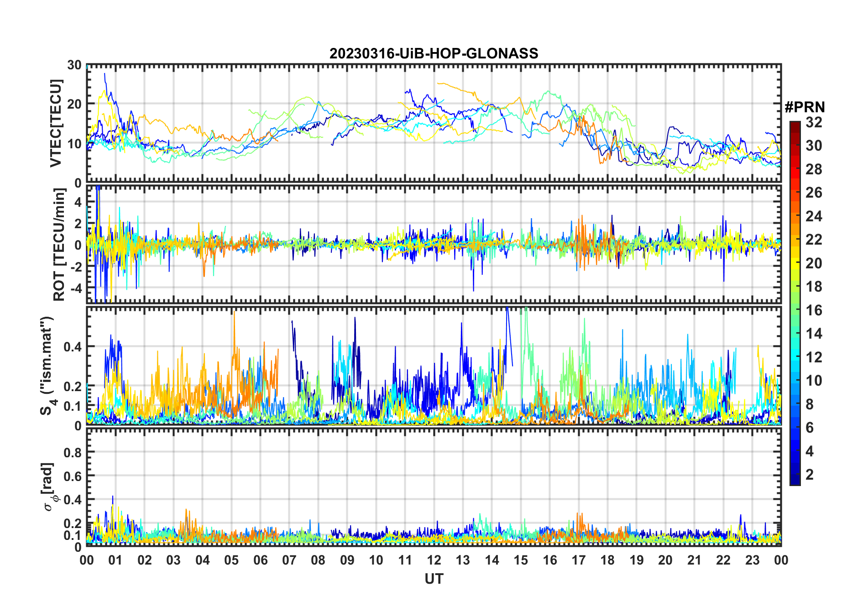This screenshot has height=607, width=868.
Task: Select the "01" hour tick label
Action: point(115,560)
